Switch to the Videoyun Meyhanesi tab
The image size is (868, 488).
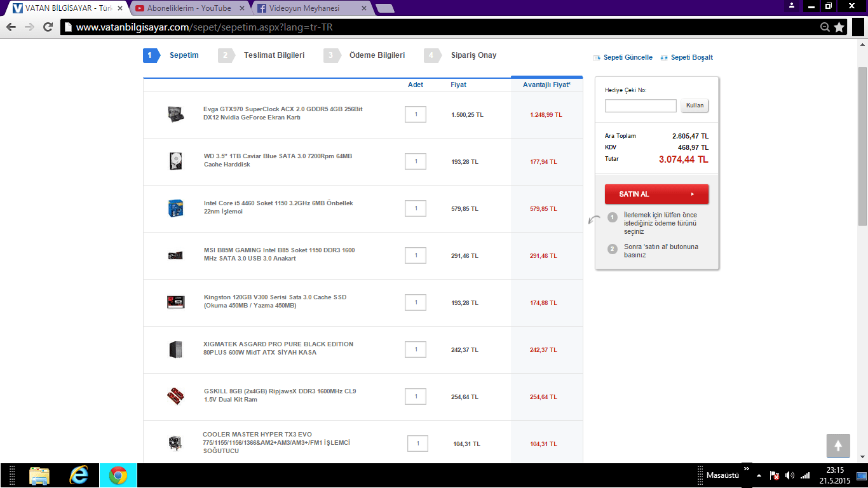pos(311,8)
